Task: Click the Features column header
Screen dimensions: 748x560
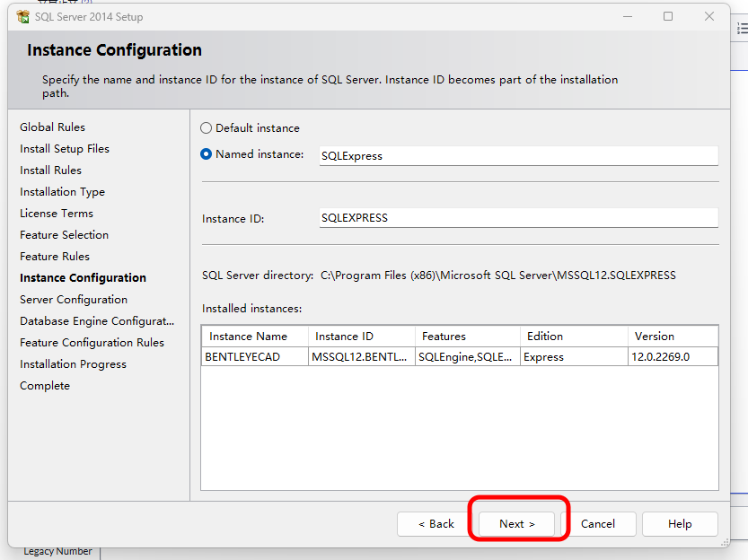Action: 466,337
